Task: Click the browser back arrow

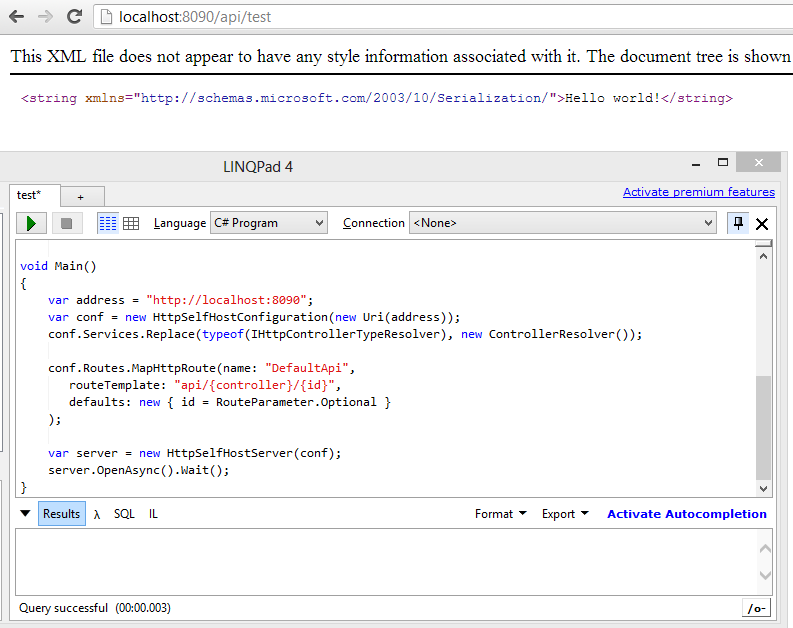Action: (x=17, y=17)
